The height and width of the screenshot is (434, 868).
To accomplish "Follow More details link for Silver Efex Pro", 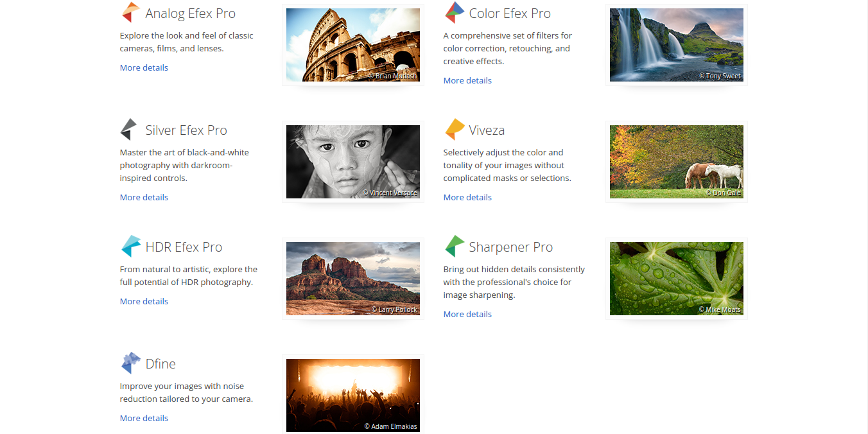I will click(x=144, y=197).
